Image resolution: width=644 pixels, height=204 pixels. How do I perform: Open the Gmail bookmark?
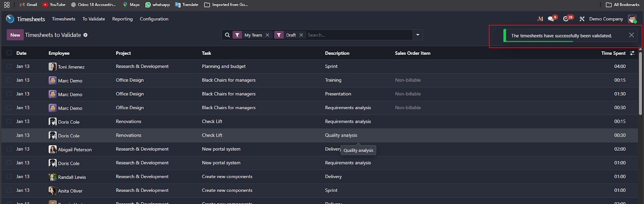pyautogui.click(x=28, y=5)
